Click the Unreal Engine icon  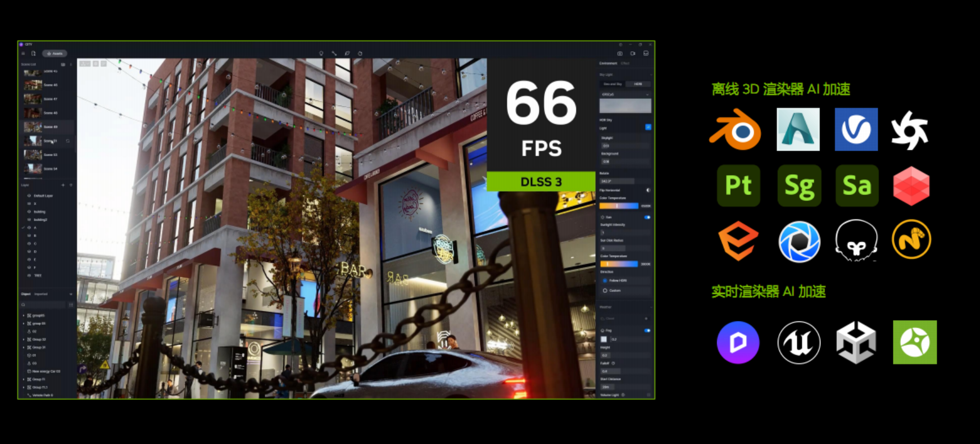click(x=799, y=342)
